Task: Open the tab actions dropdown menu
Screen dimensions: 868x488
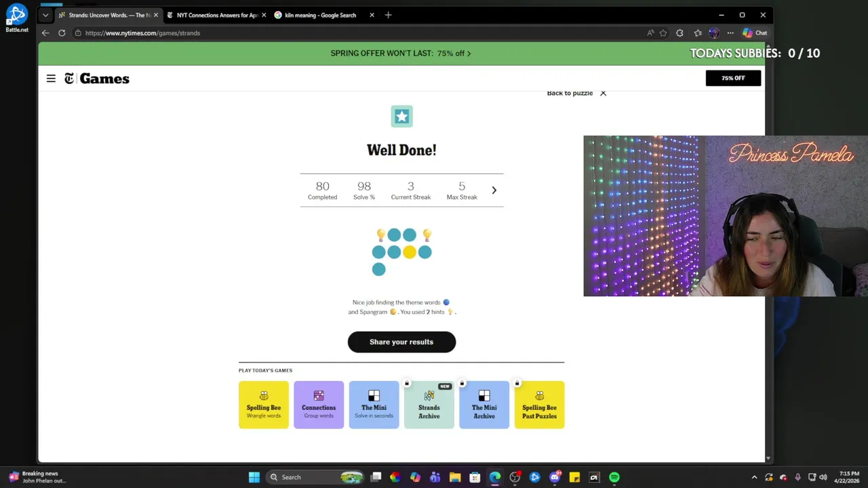Action: pyautogui.click(x=45, y=15)
